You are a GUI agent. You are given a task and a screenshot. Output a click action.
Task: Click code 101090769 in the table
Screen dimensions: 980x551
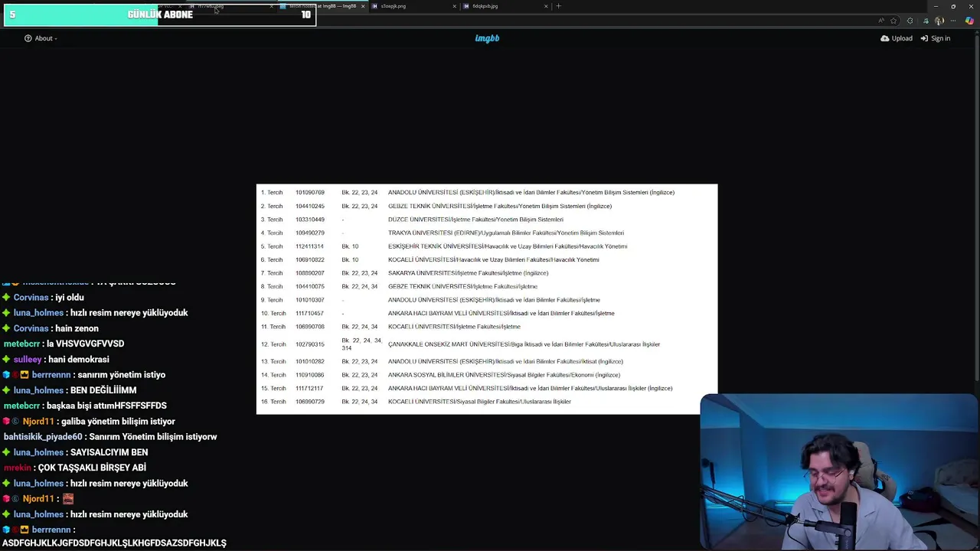pyautogui.click(x=310, y=192)
